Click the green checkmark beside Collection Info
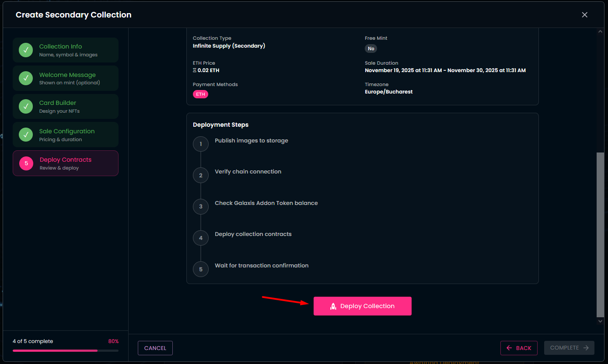Screen dimensions: 608x364 [x=26, y=50]
